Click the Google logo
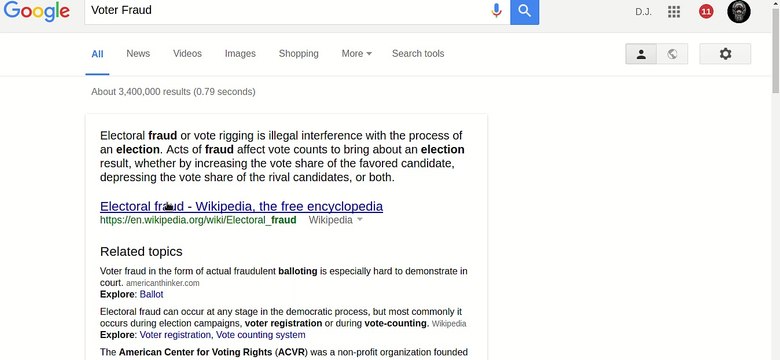Screen dimensions: 780x360 [36, 11]
